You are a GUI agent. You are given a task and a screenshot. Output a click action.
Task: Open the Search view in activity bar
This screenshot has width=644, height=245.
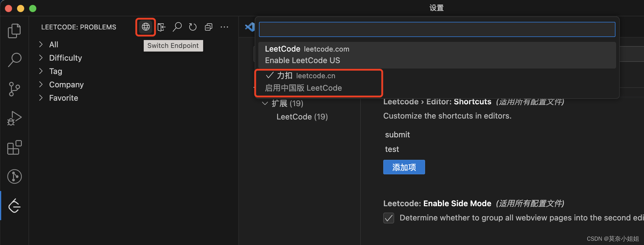point(14,60)
